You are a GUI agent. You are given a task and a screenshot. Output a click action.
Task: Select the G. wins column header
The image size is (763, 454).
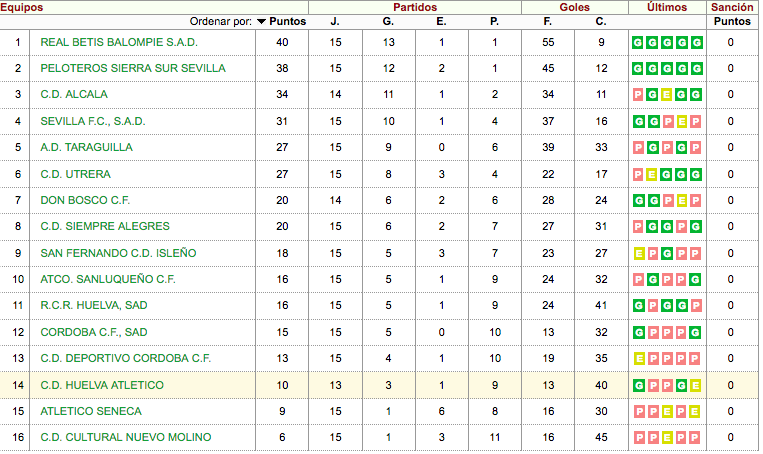click(388, 21)
